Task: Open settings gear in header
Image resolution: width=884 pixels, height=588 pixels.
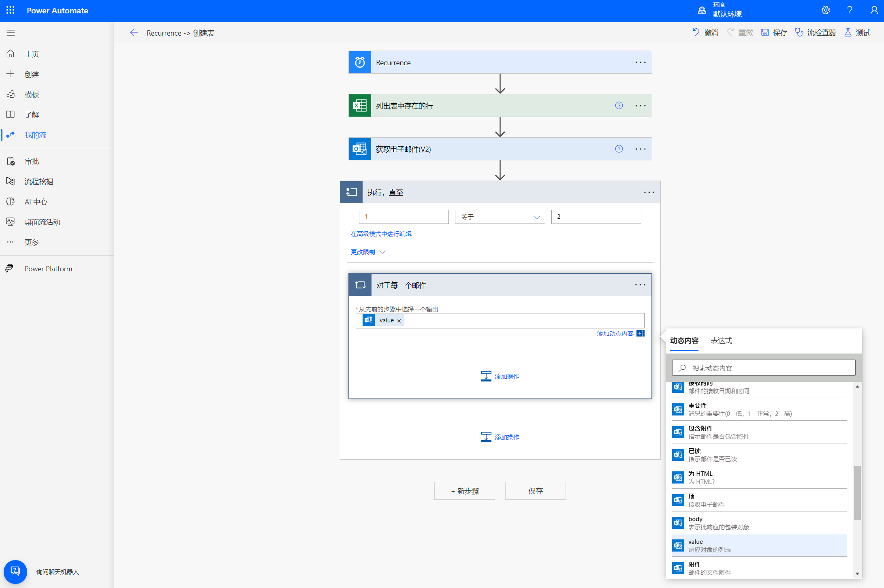Action: coord(826,11)
